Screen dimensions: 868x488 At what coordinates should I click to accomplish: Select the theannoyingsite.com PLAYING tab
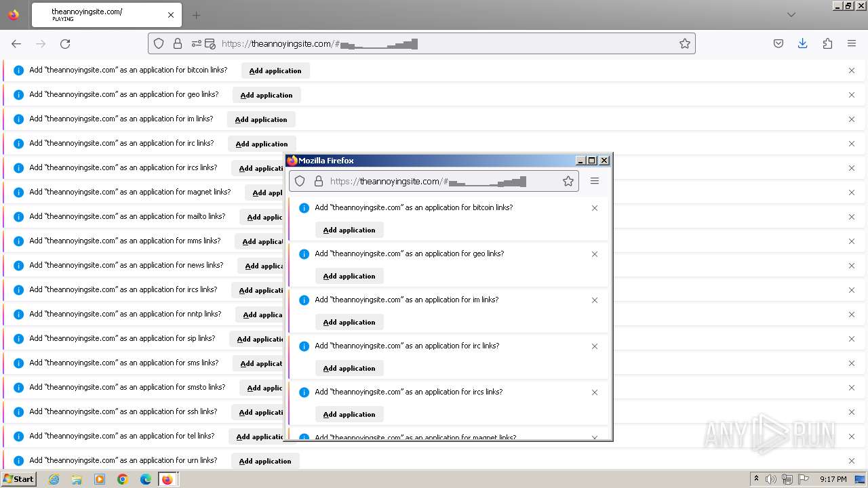[105, 15]
